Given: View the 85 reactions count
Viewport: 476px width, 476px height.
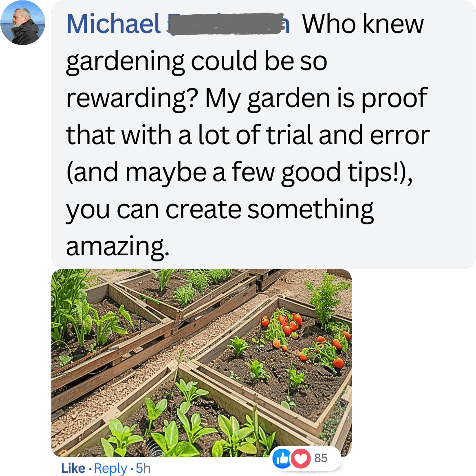Looking at the screenshot, I should pyautogui.click(x=321, y=458).
